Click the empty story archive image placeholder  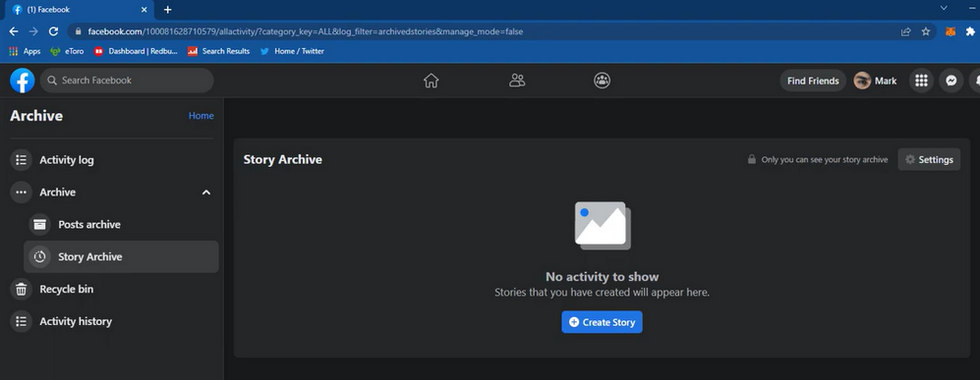pyautogui.click(x=602, y=226)
